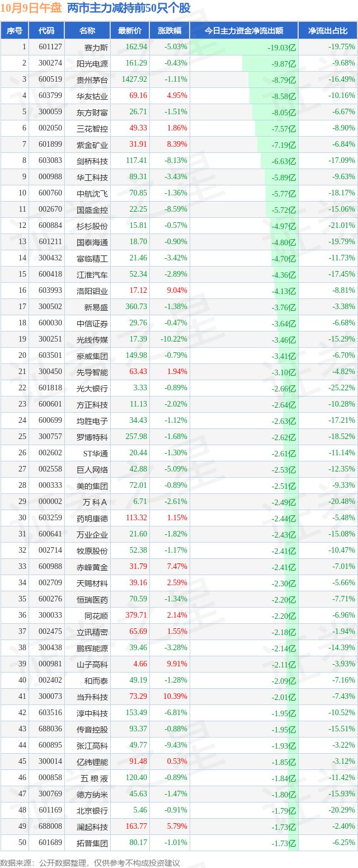
Task: Select stock name 方正科技
Action: click(92, 404)
